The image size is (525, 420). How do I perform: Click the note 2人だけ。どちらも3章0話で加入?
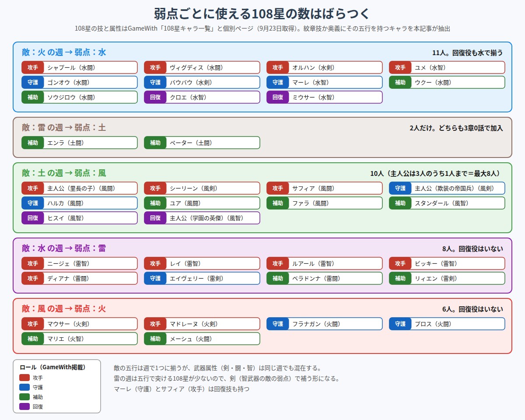[456, 128]
